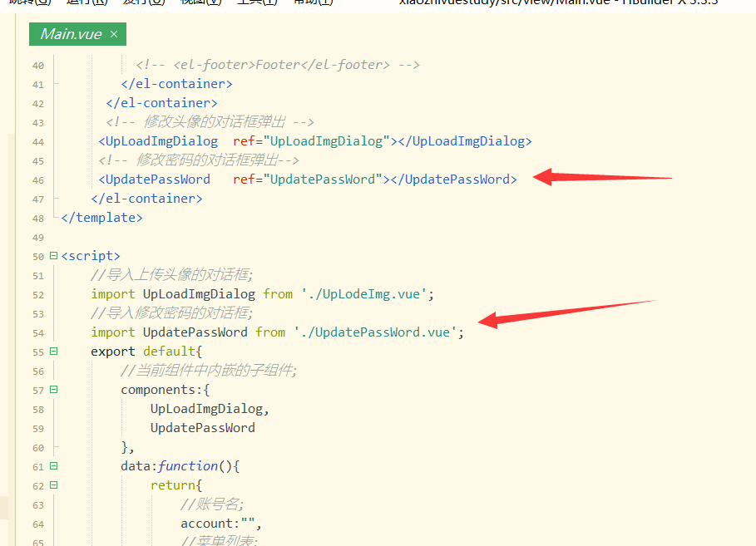The width and height of the screenshot is (756, 546).
Task: Click the 'components:{' line
Action: (166, 390)
